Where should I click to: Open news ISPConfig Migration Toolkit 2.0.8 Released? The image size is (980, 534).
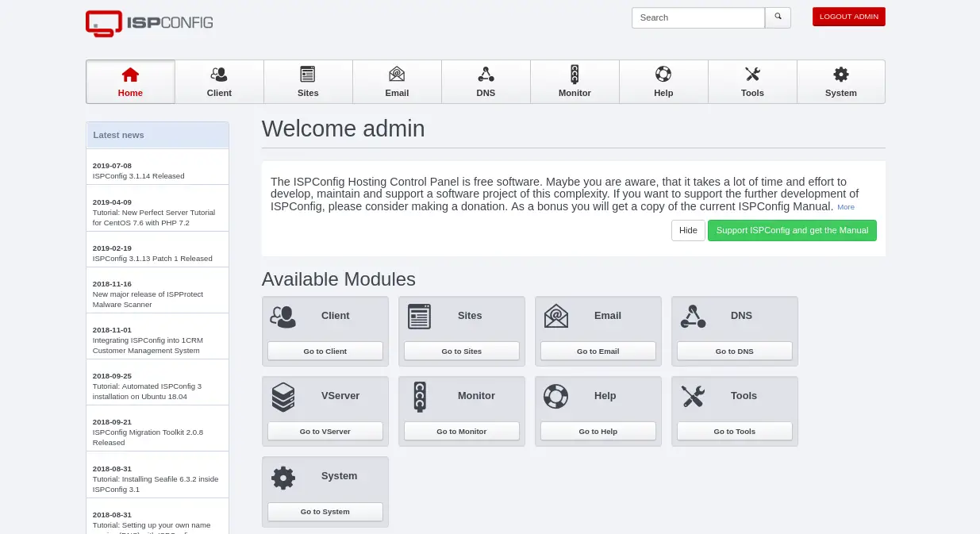click(x=148, y=437)
